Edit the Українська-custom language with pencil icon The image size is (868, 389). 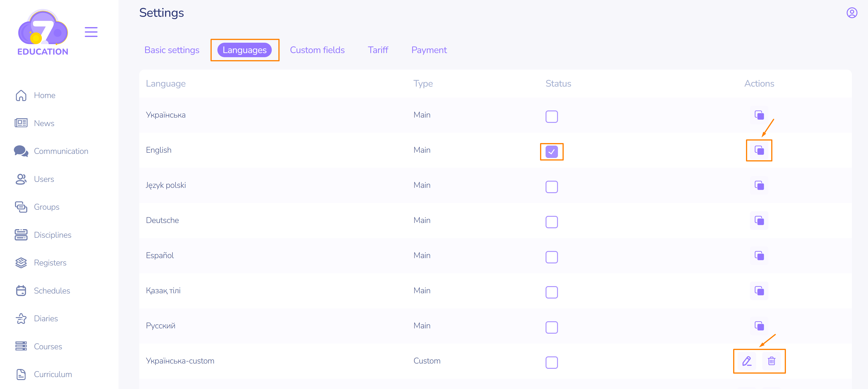pos(747,361)
